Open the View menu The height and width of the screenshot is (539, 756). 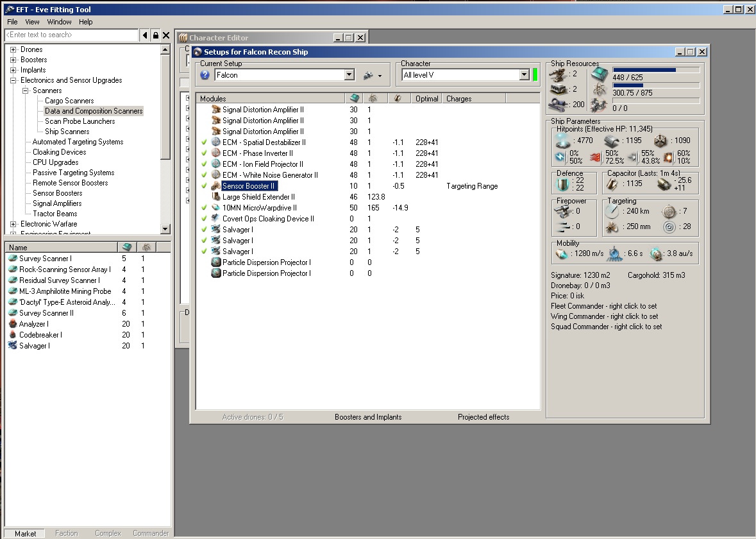pyautogui.click(x=32, y=22)
